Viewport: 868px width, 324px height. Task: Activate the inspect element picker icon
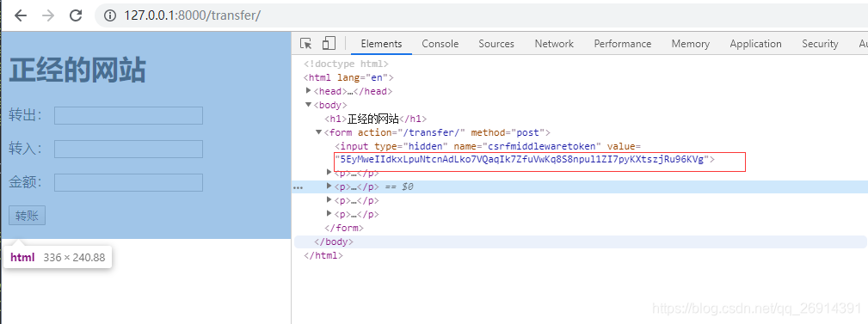tap(305, 44)
